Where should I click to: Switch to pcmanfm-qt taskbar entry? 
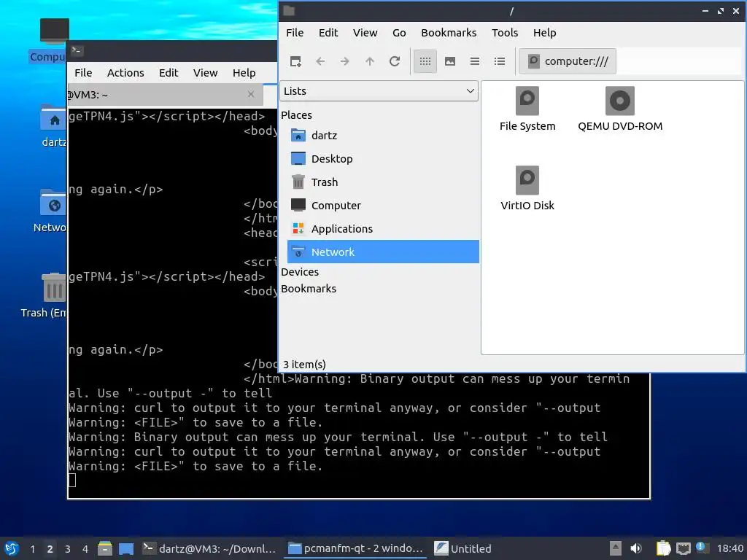[355, 548]
